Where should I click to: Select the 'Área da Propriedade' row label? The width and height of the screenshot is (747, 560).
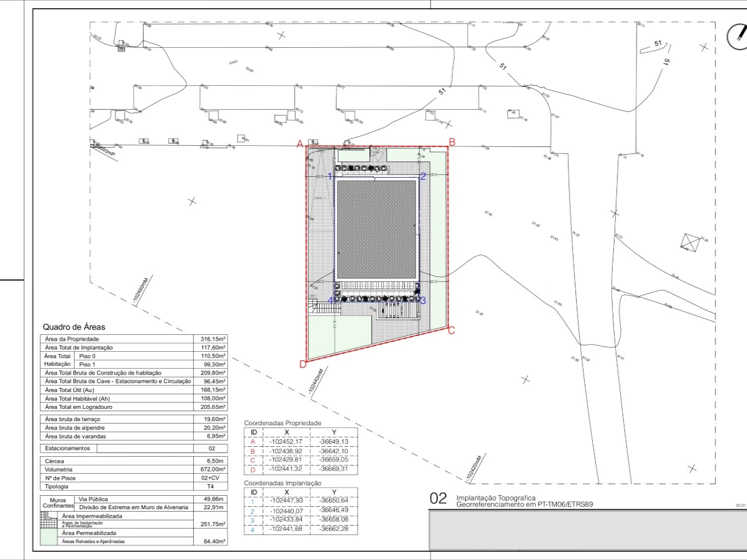72,339
